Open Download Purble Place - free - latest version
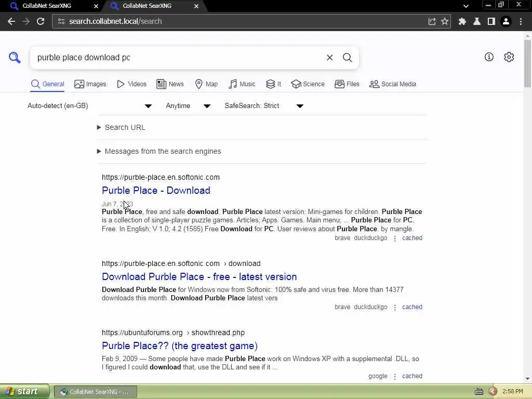The width and height of the screenshot is (532, 399). [x=199, y=277]
